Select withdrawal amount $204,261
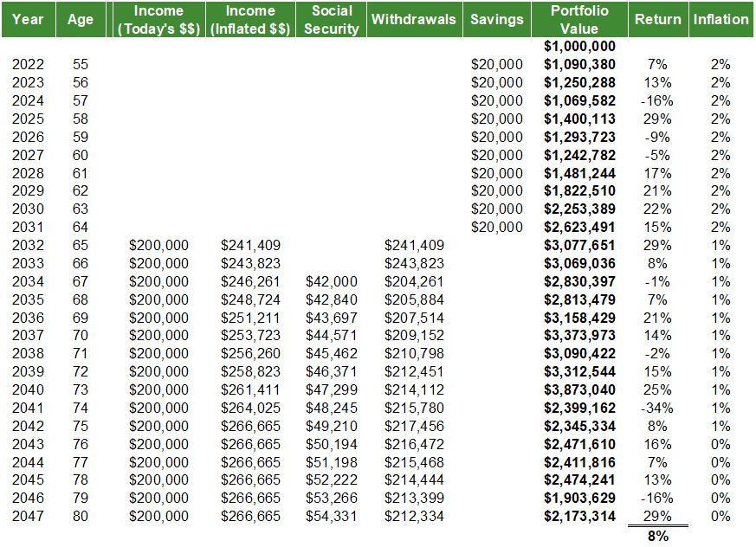Screen dimensions: 756x547 tap(414, 281)
